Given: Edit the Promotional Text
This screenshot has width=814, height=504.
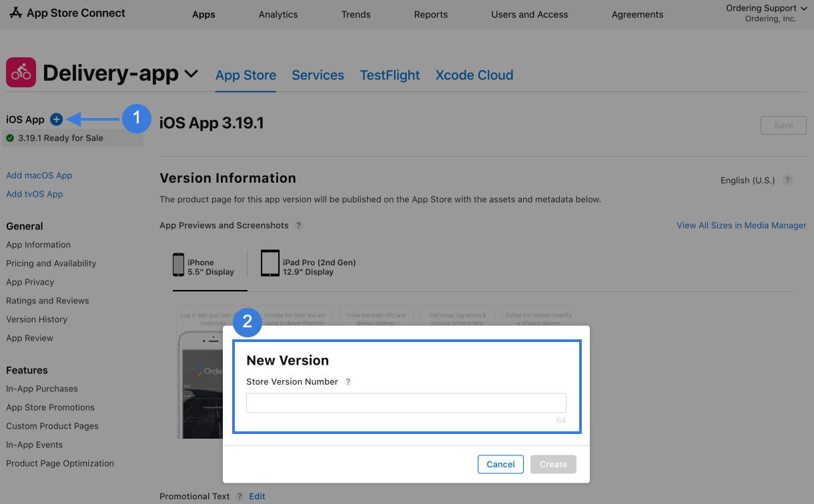Looking at the screenshot, I should pos(257,497).
